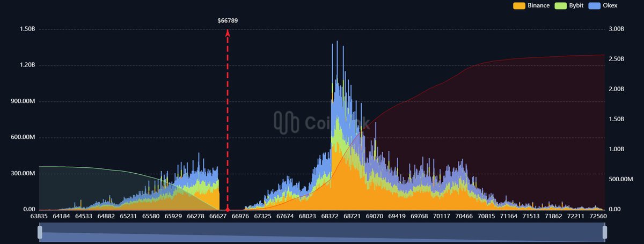Click the 69768 price axis tick

419,217
